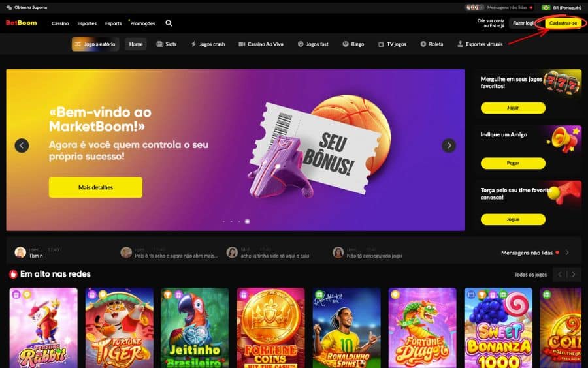Click the Cadastrar-se button
Image resolution: width=588 pixels, height=368 pixels.
coord(563,23)
